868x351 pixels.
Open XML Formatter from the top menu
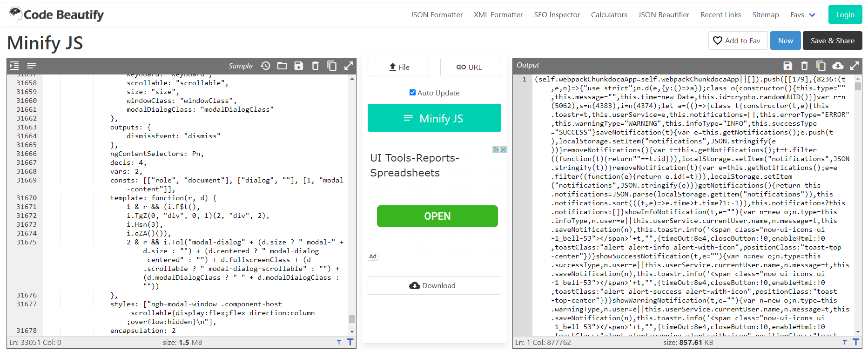tap(498, 15)
